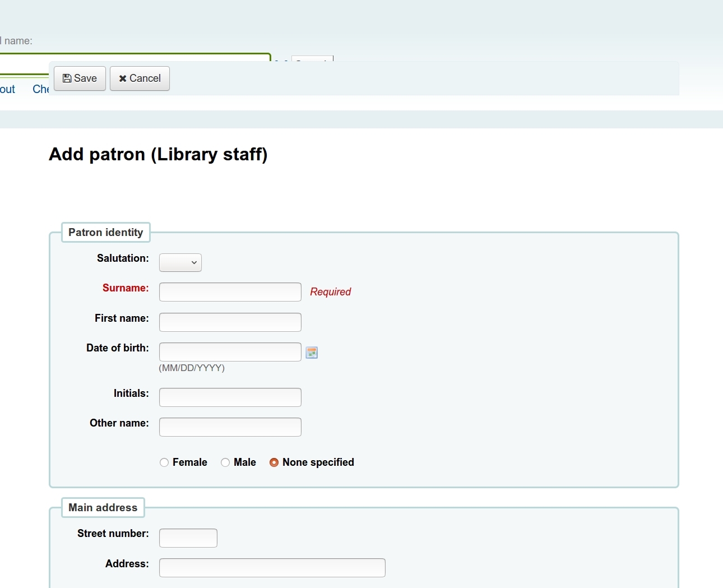The image size is (723, 588).
Task: Click the Date of birth input box
Action: pyautogui.click(x=230, y=352)
